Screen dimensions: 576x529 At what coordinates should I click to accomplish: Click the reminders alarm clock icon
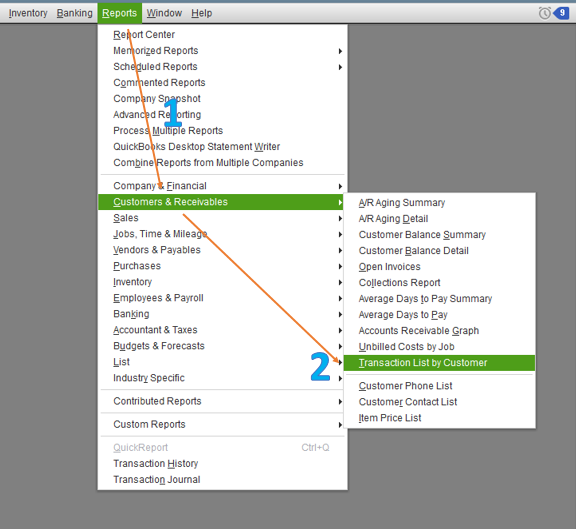pos(544,13)
